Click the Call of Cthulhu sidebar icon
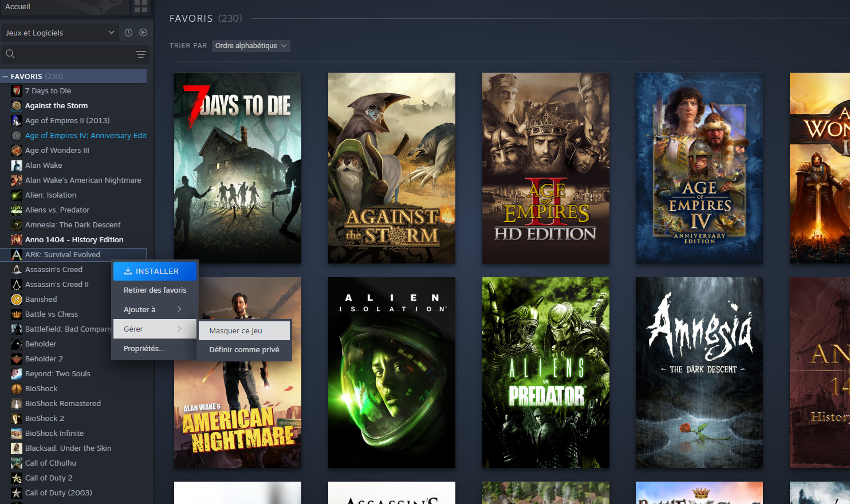 [x=15, y=463]
